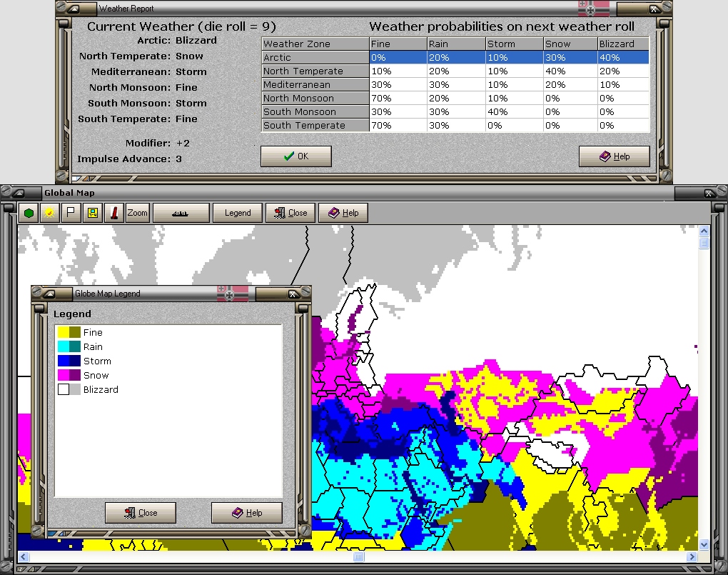Confirm the Weather Report with OK
The width and height of the screenshot is (728, 575).
click(296, 156)
